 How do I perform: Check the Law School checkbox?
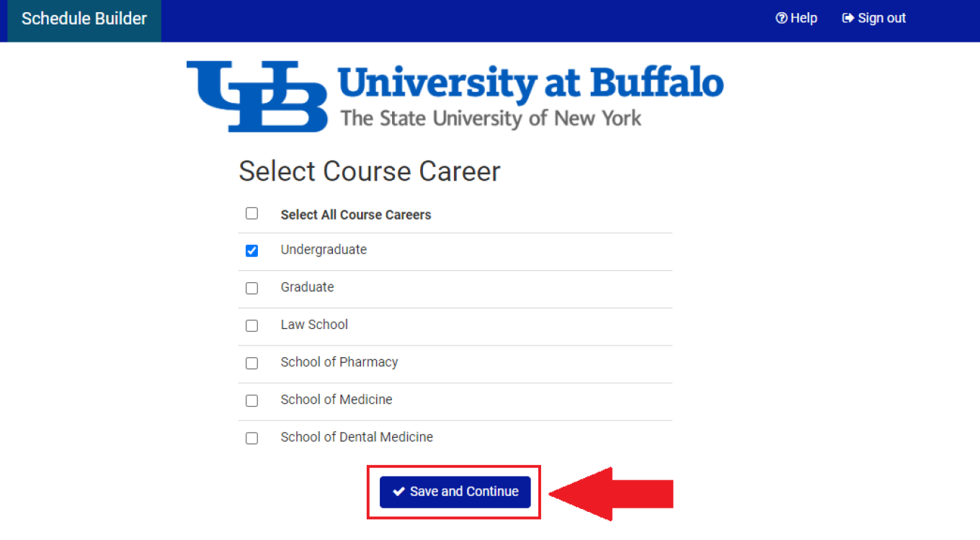coord(251,325)
